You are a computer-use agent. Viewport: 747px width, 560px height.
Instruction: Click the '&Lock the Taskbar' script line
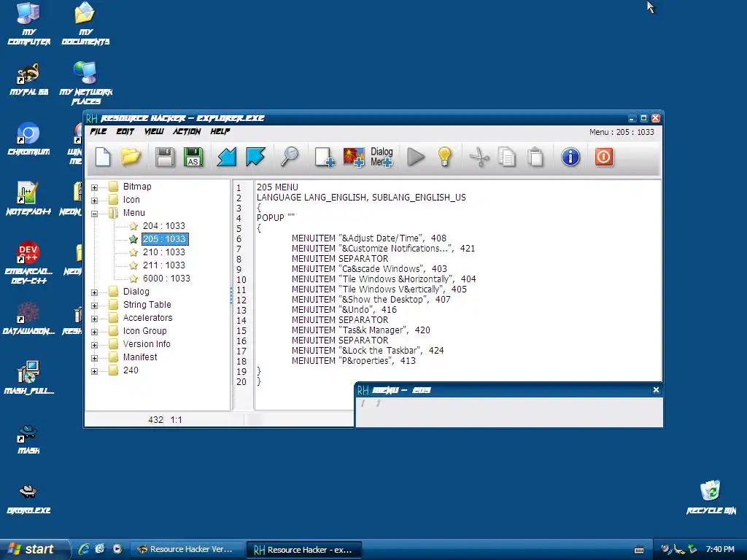[368, 351]
